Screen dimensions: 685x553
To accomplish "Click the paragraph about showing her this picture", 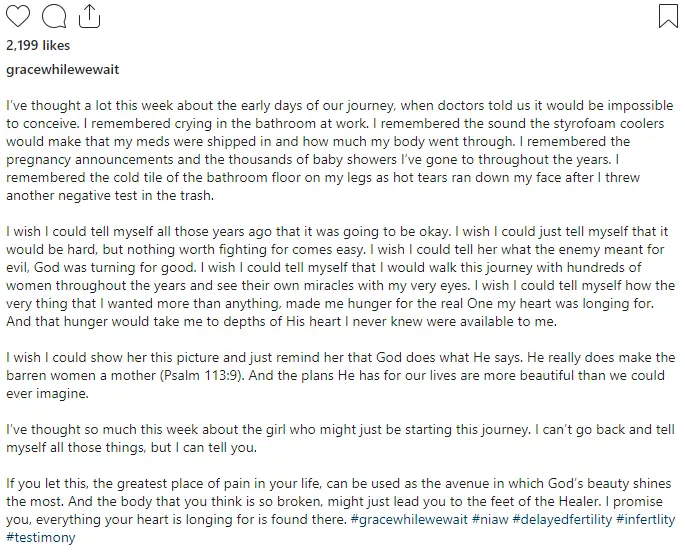I will tap(341, 376).
